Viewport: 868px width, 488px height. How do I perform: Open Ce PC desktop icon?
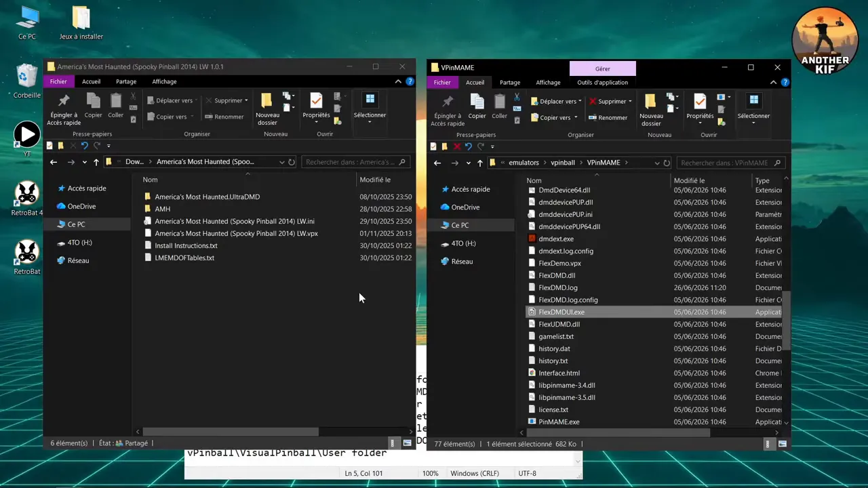point(27,23)
